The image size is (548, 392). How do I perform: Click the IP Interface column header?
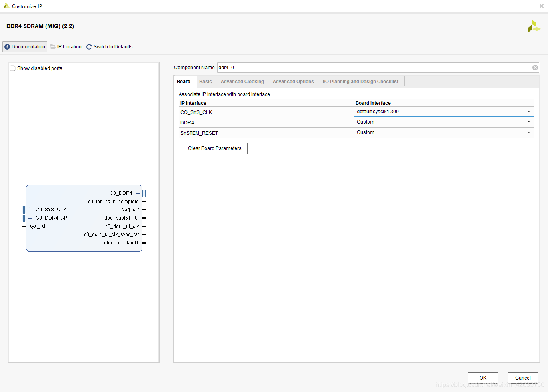coord(266,103)
